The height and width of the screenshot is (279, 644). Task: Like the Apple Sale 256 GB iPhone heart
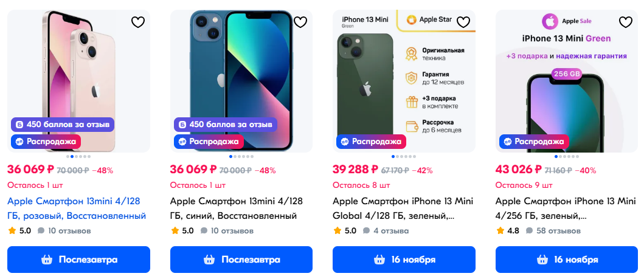point(626,22)
